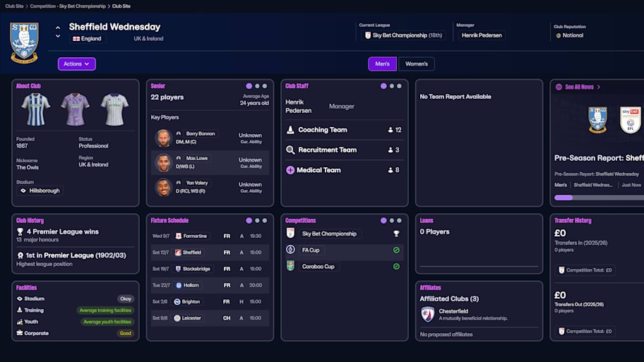644x362 pixels.
Task: Click the FA Cup competition badge
Action: click(x=290, y=250)
